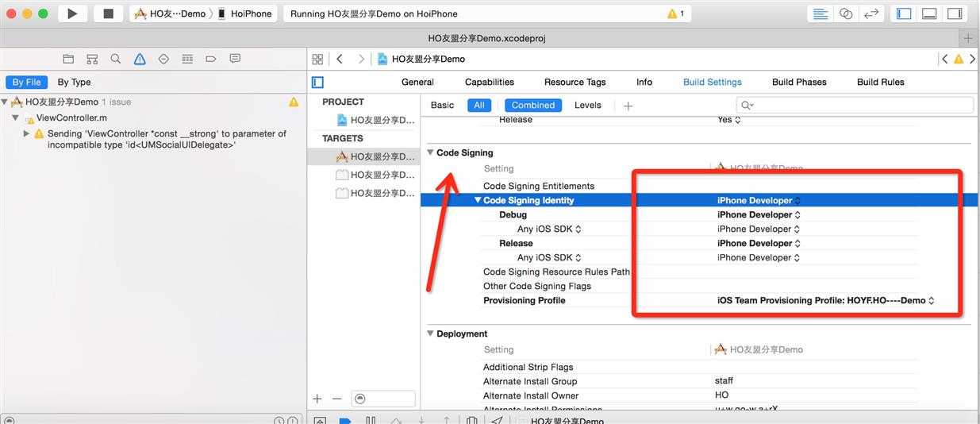Collapse the Deployment section
Viewport: 980px width, 424px height.
click(431, 333)
